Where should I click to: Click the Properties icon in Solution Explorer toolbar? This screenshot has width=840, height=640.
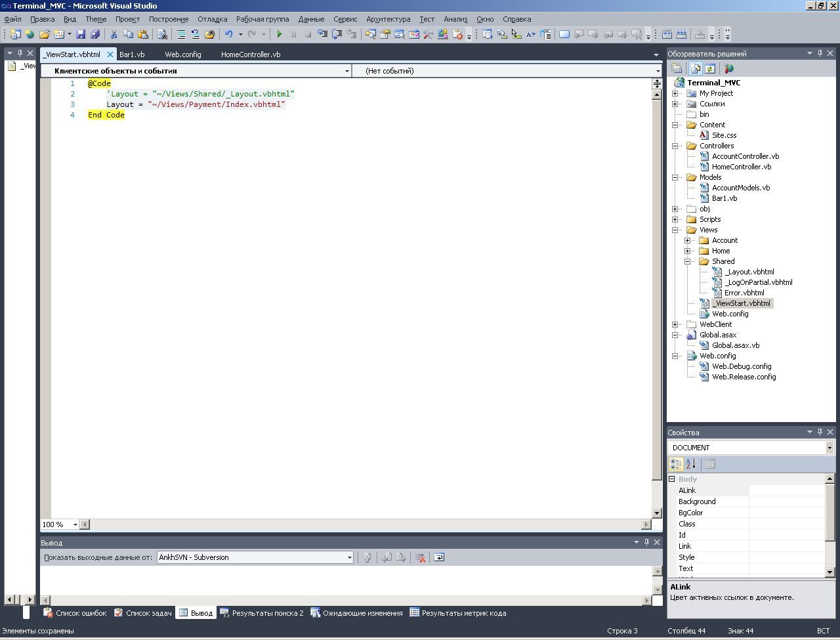pos(676,68)
